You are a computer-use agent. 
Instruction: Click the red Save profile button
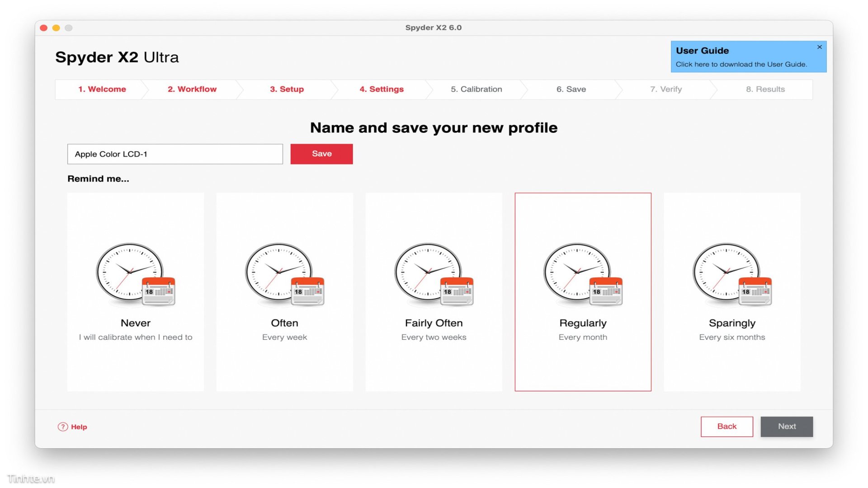tap(321, 154)
